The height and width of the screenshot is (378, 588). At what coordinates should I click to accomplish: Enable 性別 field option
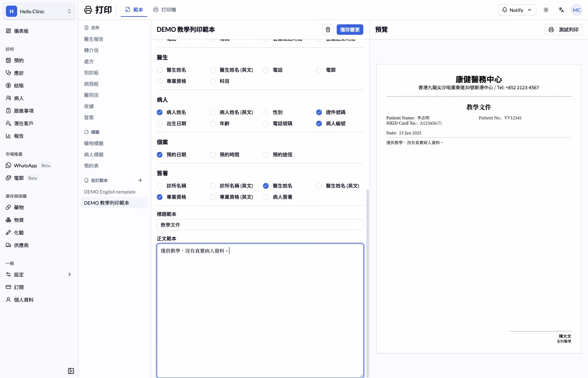coord(266,112)
